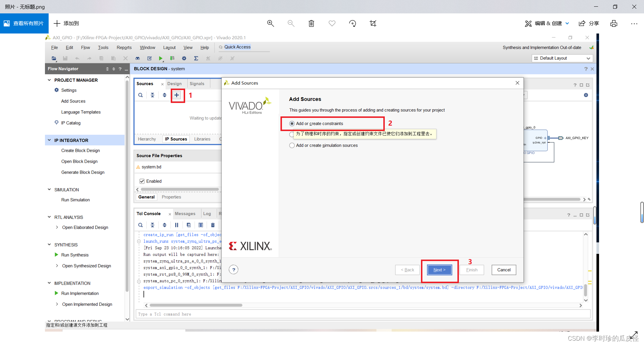This screenshot has height=345, width=644.
Task: Switch to the Libraries tab
Action: [202, 139]
